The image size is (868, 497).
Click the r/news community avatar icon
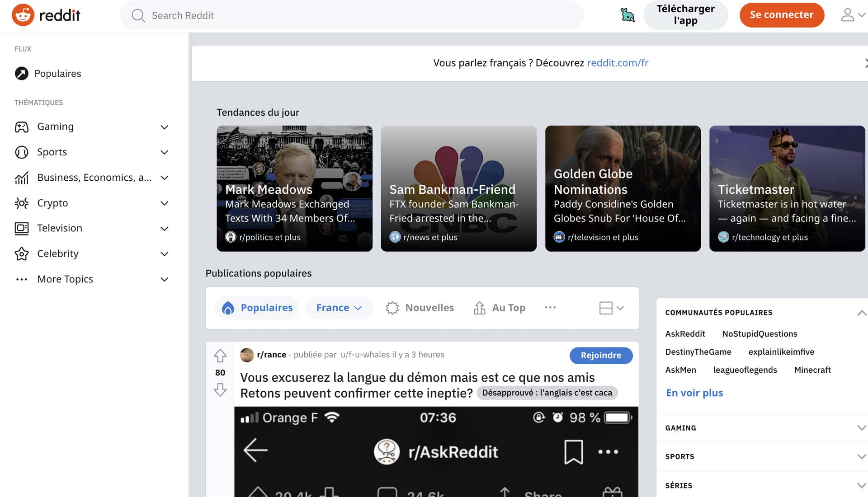click(x=395, y=237)
